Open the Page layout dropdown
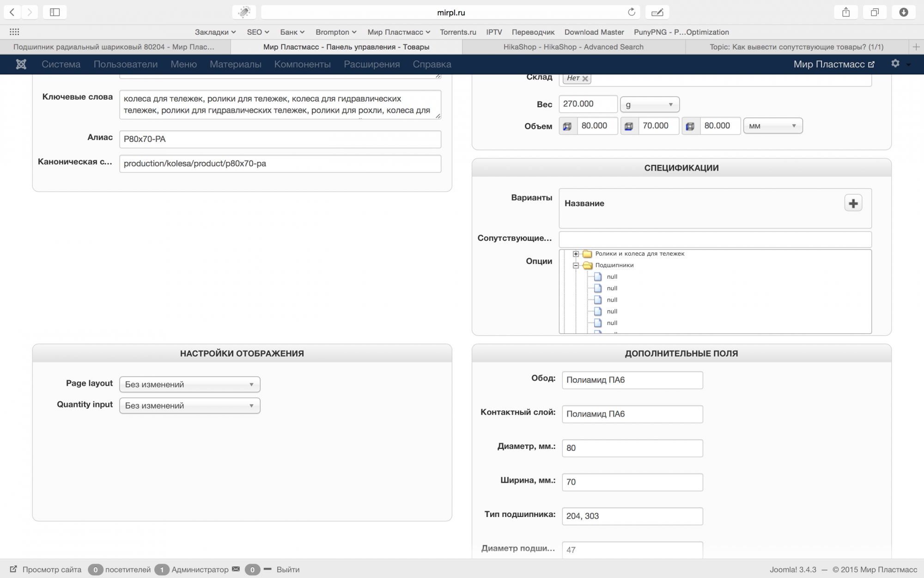Image resolution: width=924 pixels, height=578 pixels. click(x=189, y=384)
